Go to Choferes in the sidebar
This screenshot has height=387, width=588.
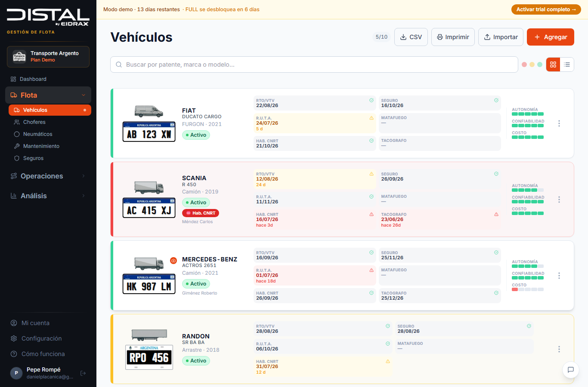(x=50, y=122)
